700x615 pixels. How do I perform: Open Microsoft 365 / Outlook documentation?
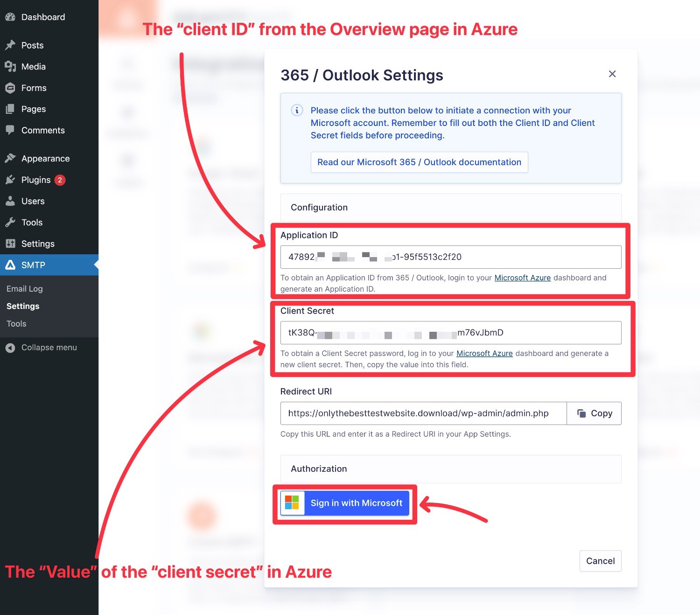(420, 162)
